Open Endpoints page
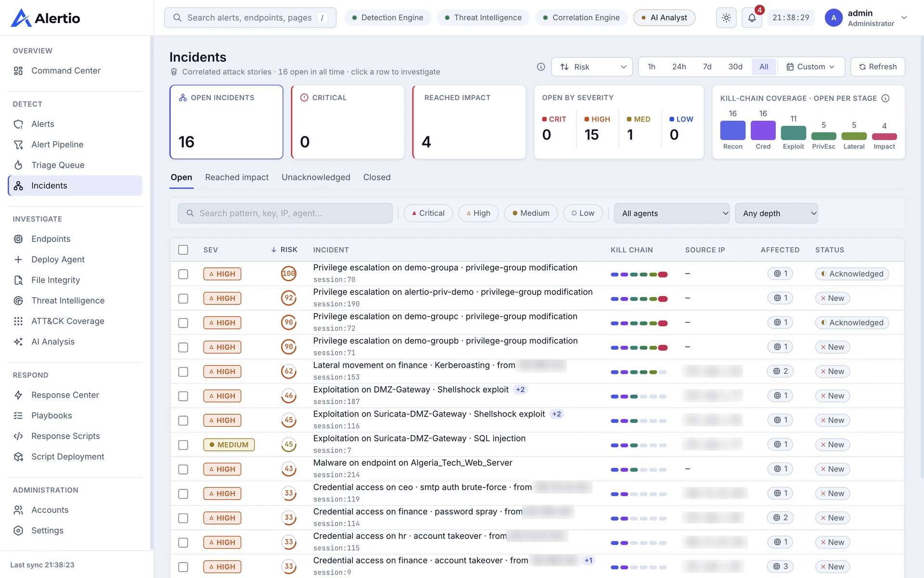Viewport: 924px width, 578px height. (x=75, y=239)
